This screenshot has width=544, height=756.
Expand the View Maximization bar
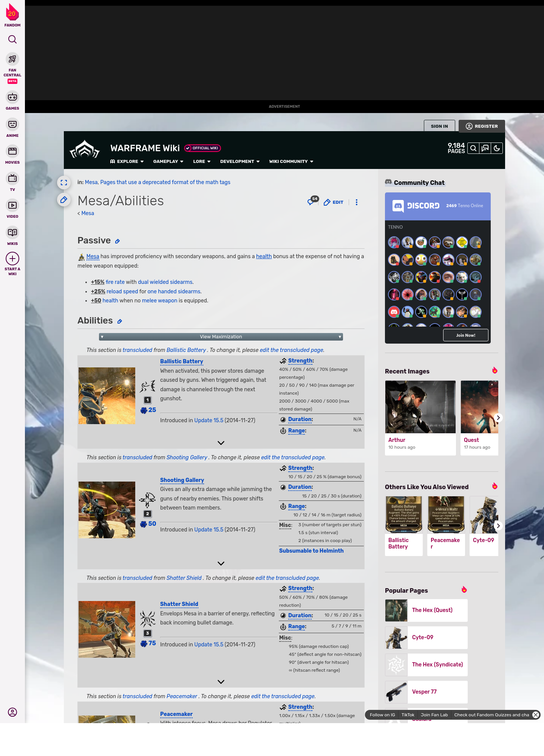(x=221, y=337)
